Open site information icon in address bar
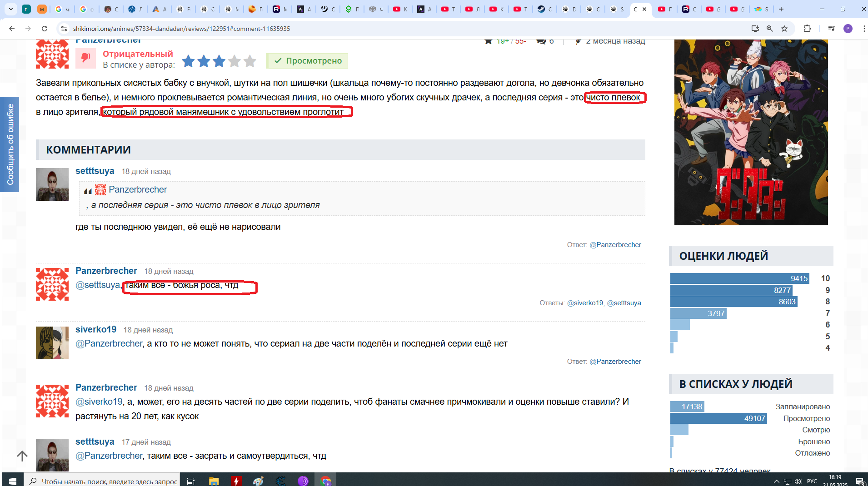This screenshot has height=486, width=868. point(64,29)
